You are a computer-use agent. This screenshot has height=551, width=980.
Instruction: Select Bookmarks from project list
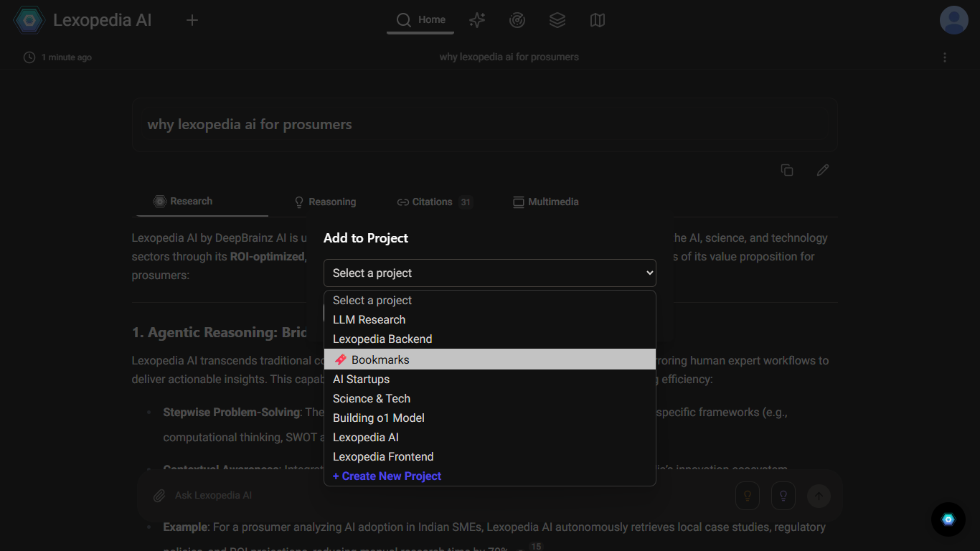pyautogui.click(x=490, y=359)
